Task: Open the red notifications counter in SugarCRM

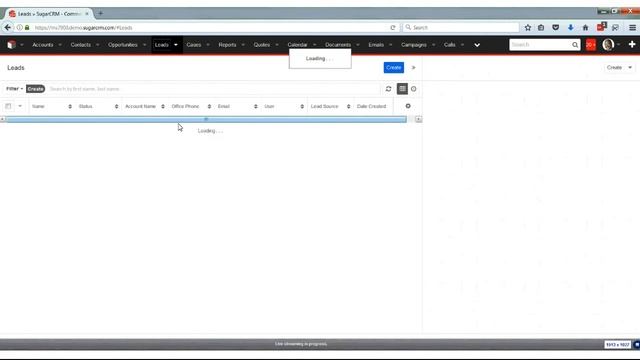Action: [591, 44]
